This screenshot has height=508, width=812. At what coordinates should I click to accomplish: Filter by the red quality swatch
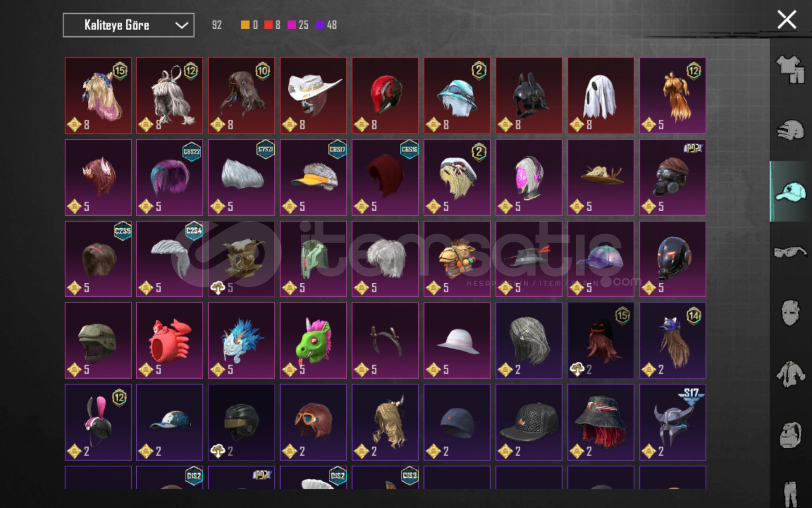pyautogui.click(x=268, y=25)
